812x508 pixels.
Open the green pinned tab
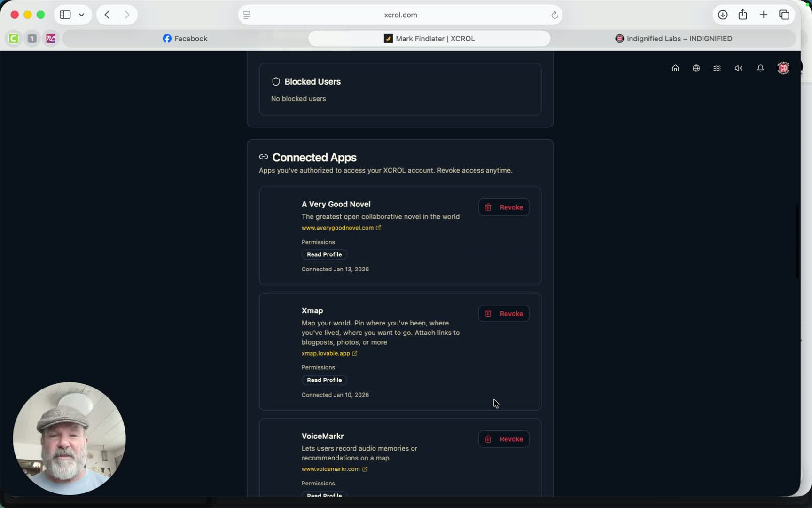14,39
